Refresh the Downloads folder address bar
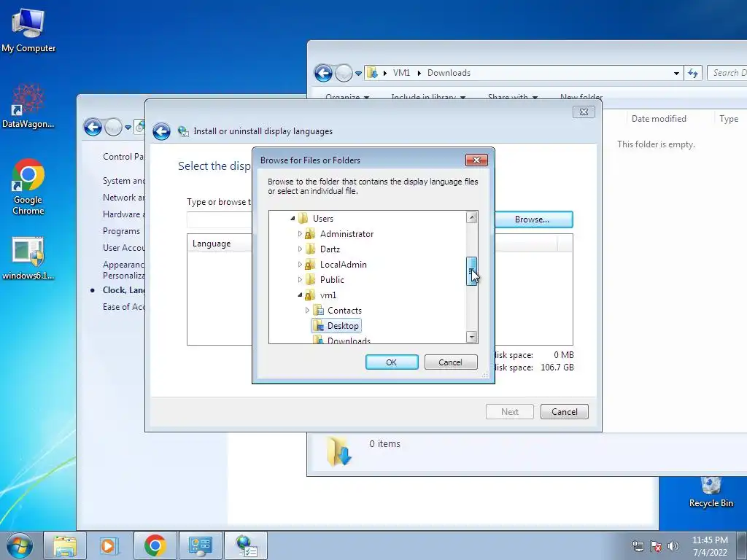747x560 pixels. pyautogui.click(x=693, y=73)
